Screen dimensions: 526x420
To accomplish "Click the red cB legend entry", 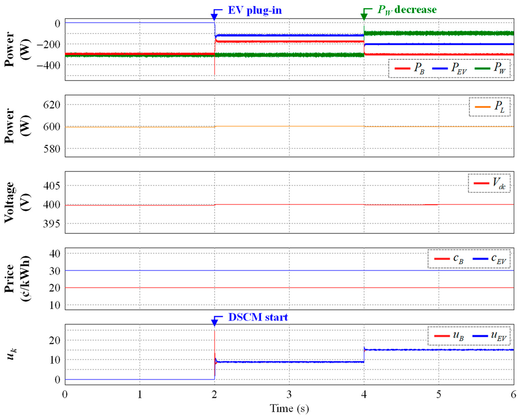I will [442, 259].
